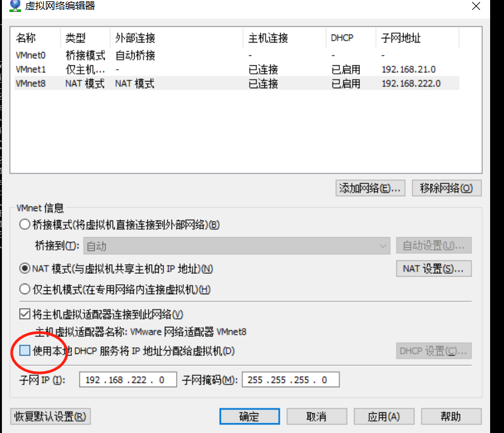Click the 取消 button
The height and width of the screenshot is (433, 504).
click(317, 416)
